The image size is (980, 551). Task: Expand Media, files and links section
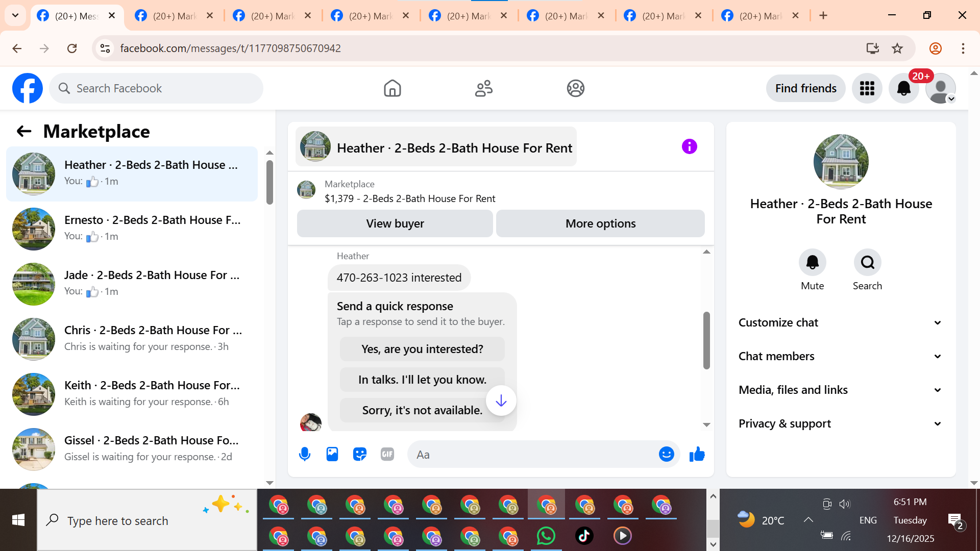click(840, 390)
